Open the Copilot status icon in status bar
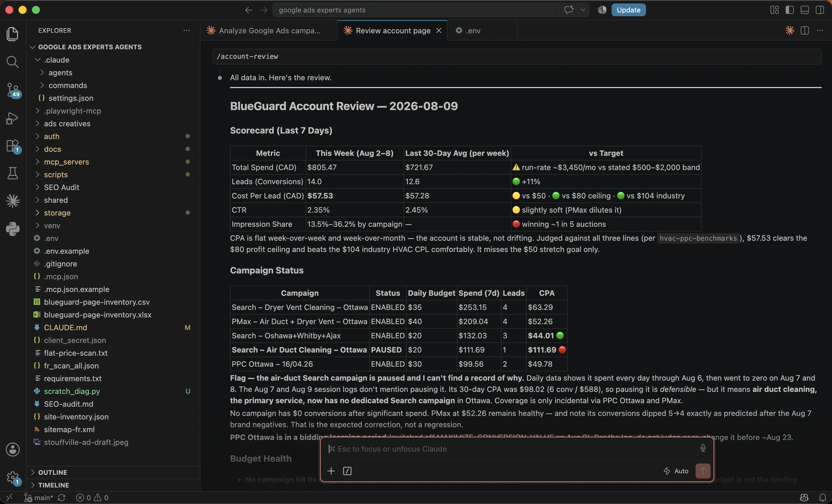Image resolution: width=832 pixels, height=504 pixels. tap(804, 498)
